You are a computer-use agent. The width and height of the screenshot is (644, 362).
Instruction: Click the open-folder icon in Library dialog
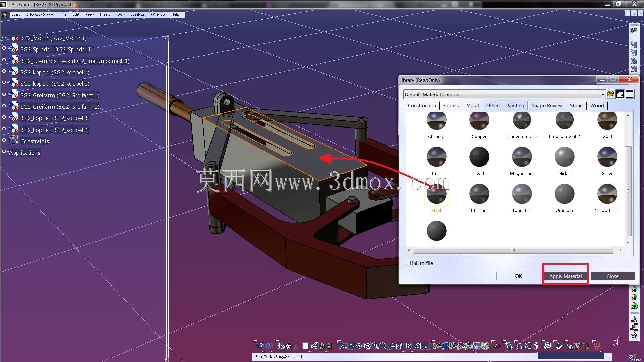(x=610, y=94)
